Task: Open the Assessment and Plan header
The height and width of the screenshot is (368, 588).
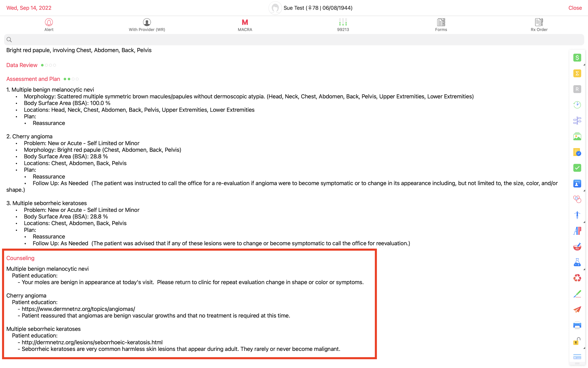Action: 33,79
